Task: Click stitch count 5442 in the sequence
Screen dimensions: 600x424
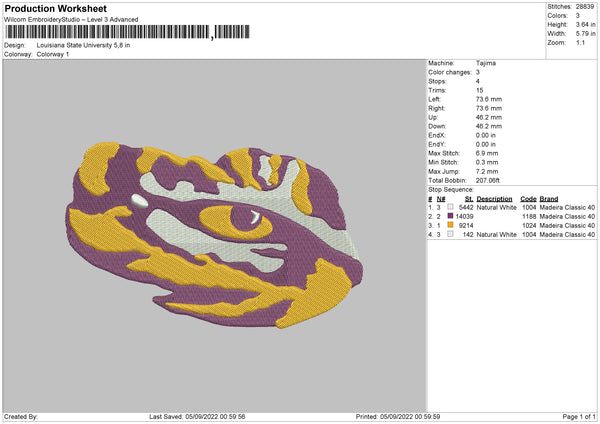Action: tap(466, 207)
